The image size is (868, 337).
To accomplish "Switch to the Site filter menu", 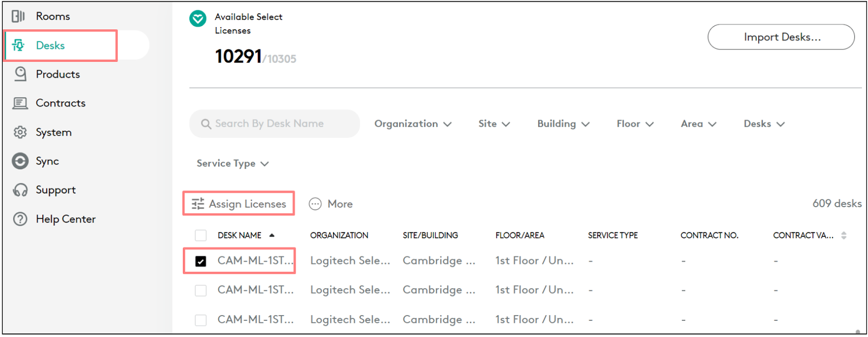I will point(494,123).
